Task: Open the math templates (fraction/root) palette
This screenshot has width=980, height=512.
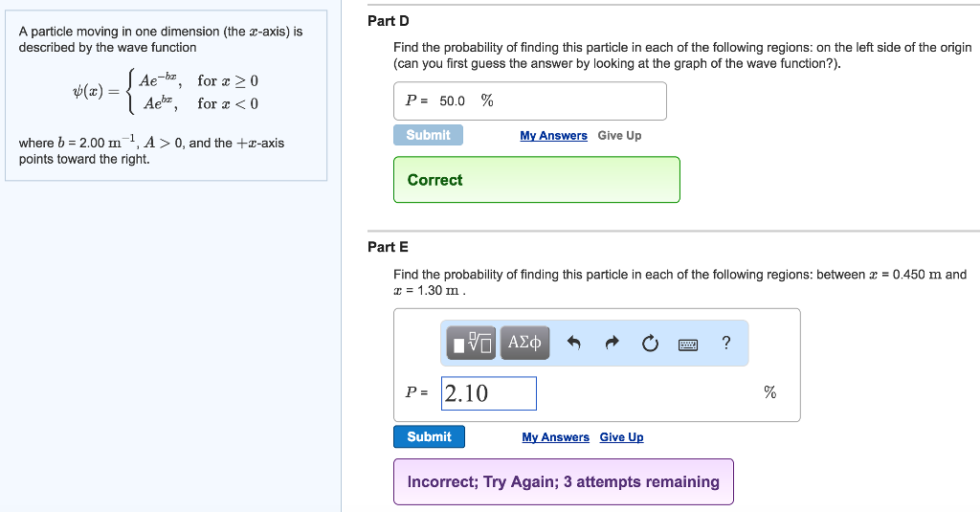Action: pos(473,343)
